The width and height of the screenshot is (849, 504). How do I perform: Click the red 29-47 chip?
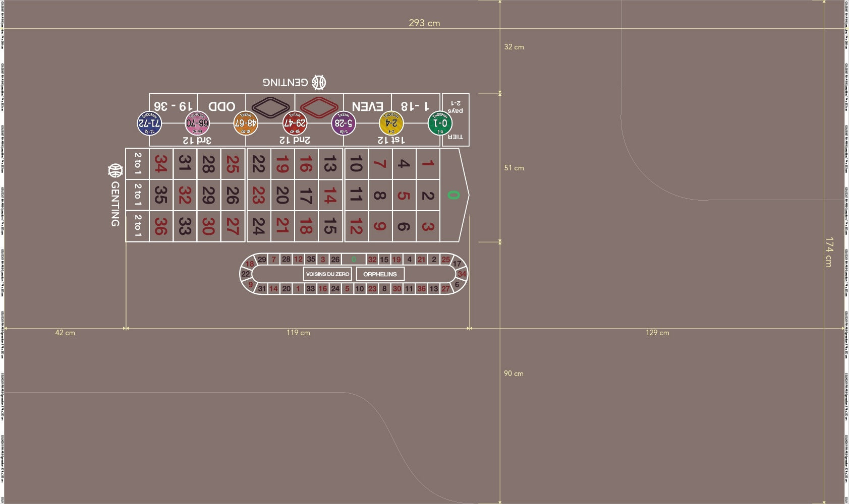tap(295, 123)
